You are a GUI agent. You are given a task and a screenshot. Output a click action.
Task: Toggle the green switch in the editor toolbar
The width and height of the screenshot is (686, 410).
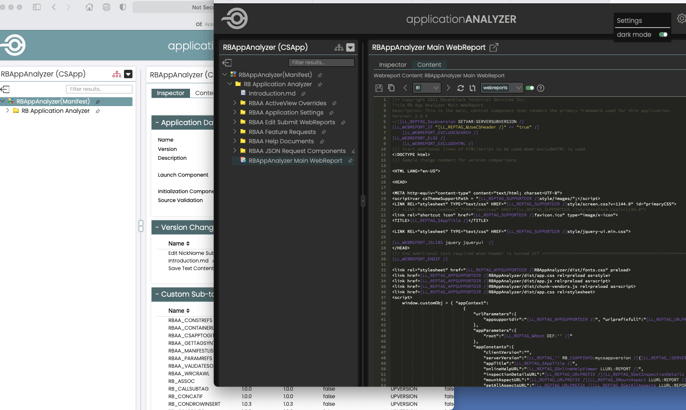(x=530, y=88)
